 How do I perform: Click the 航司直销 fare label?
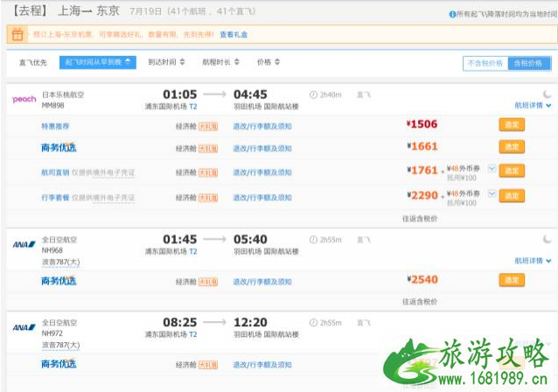(55, 172)
